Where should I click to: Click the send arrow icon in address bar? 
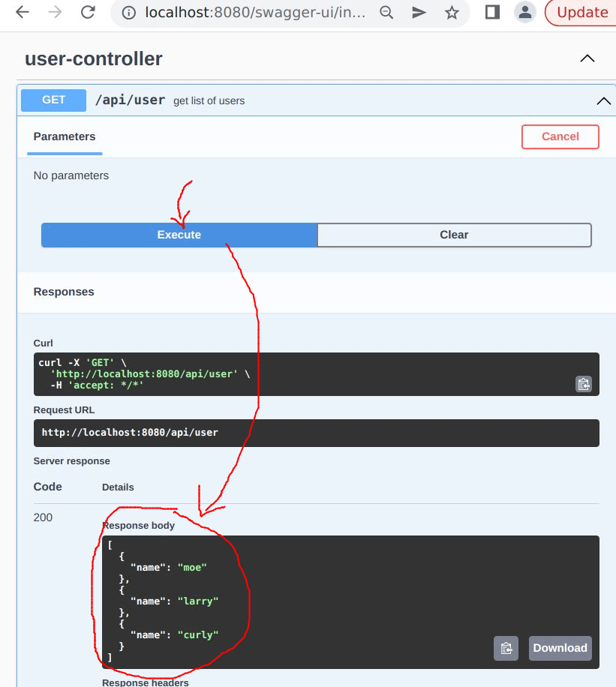[419, 13]
